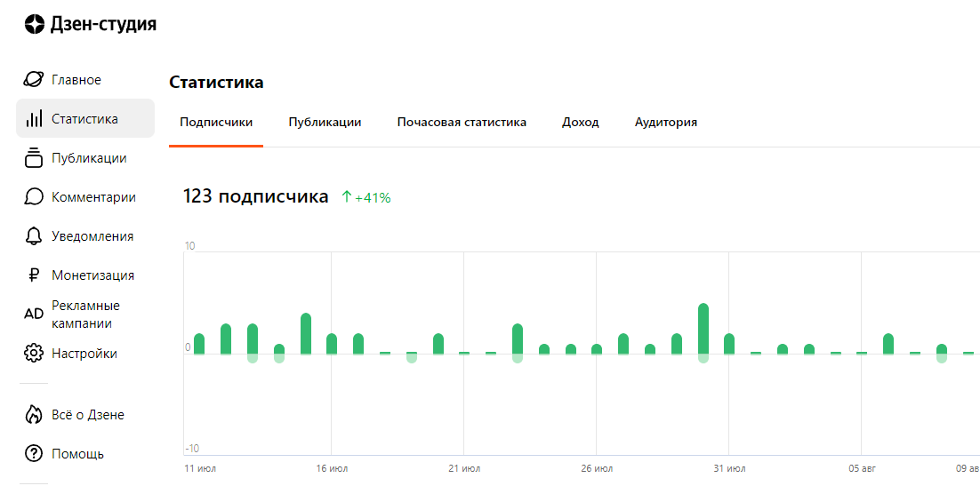Open Монетизация section label
Screen dimensions: 980x494
pos(93,275)
